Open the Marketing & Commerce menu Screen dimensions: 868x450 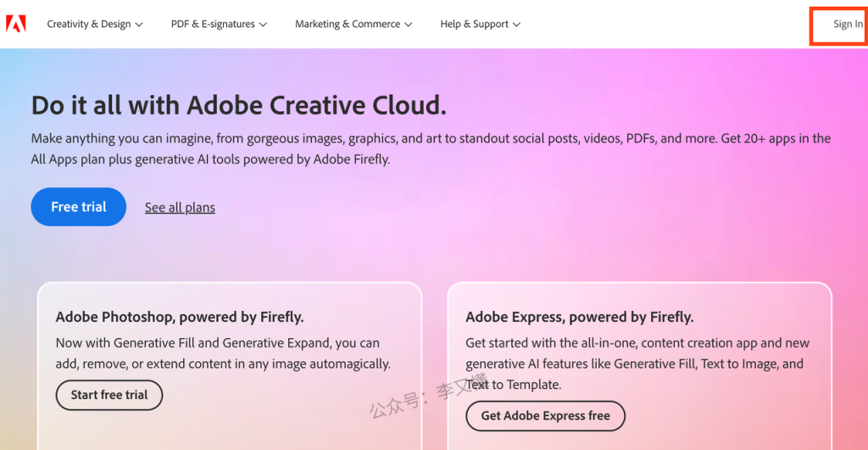point(347,25)
